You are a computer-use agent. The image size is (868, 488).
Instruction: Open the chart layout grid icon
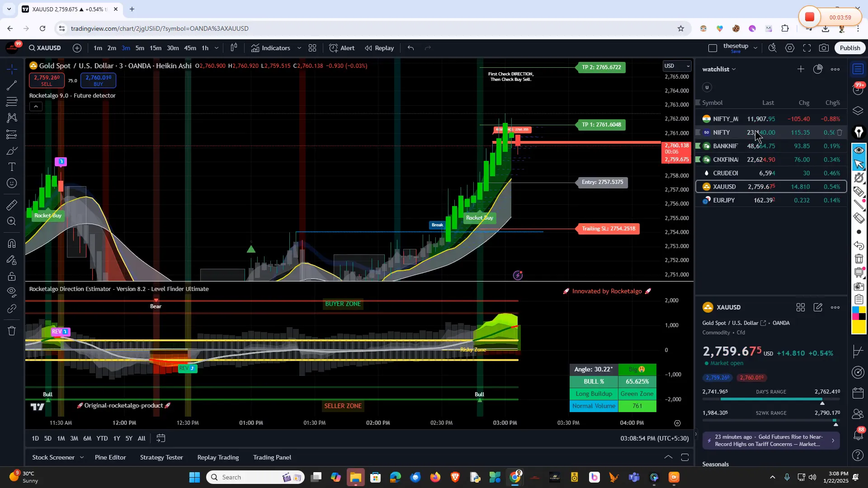[312, 48]
